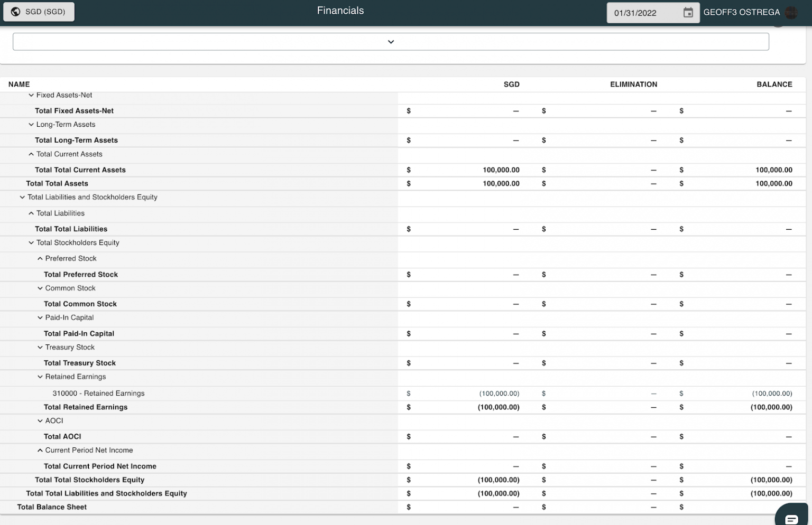The width and height of the screenshot is (812, 525).
Task: Collapse the AOCI section
Action: tap(40, 421)
